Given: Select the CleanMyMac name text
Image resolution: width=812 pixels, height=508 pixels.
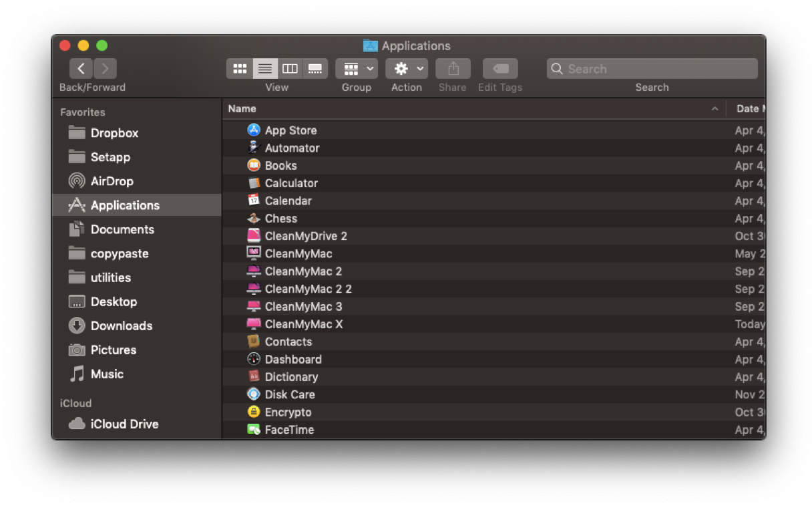Looking at the screenshot, I should pos(298,253).
